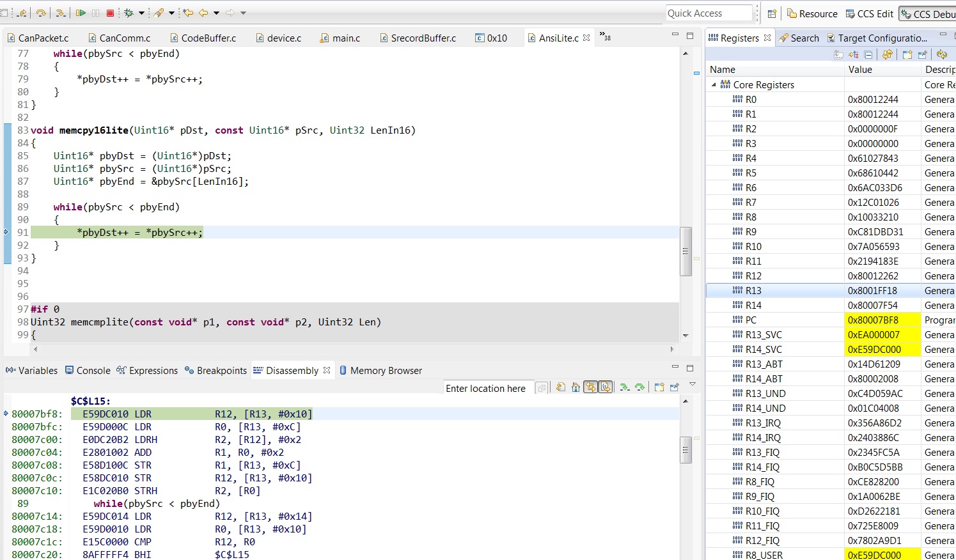Open the Console view tab

tap(88, 370)
